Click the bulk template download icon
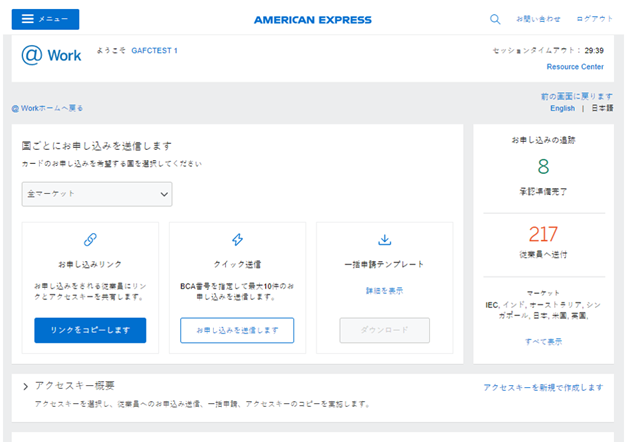Viewport: 626px width, 442px height. [x=384, y=240]
